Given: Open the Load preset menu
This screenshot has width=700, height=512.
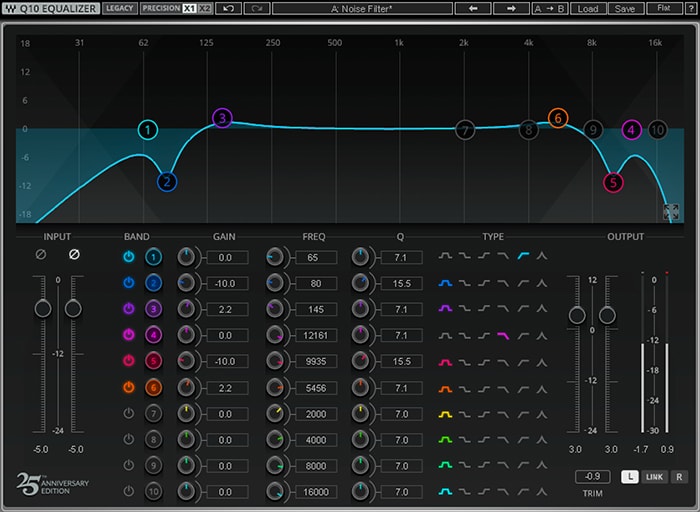Looking at the screenshot, I should 588,8.
